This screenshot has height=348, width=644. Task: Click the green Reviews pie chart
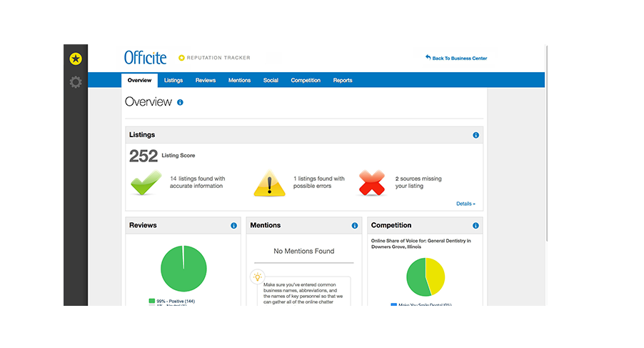183,268
